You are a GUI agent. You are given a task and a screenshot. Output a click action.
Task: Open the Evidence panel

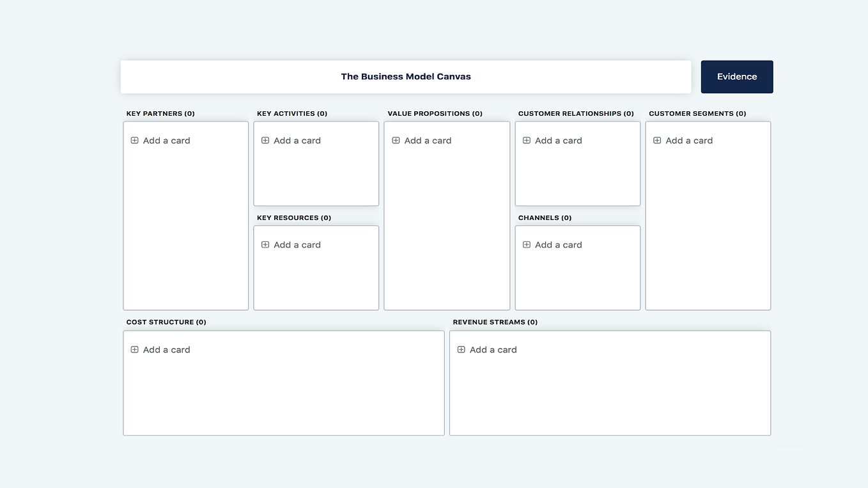pos(736,76)
